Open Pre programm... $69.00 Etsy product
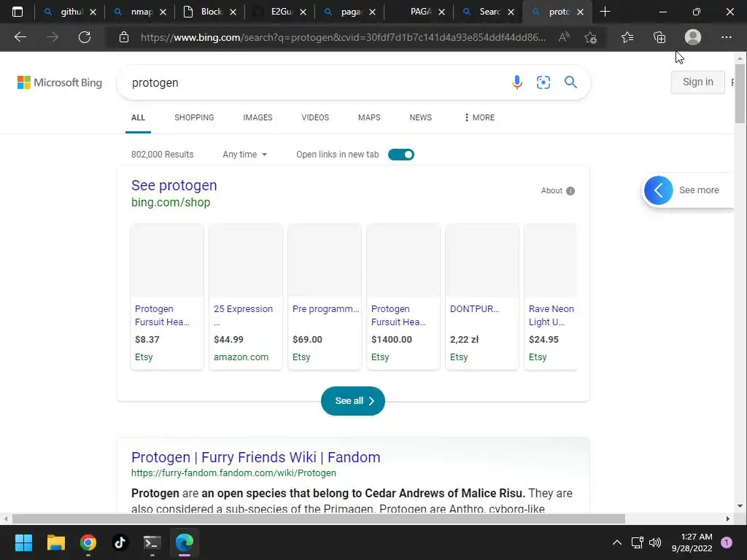Screen dimensions: 747x560 tap(325, 296)
